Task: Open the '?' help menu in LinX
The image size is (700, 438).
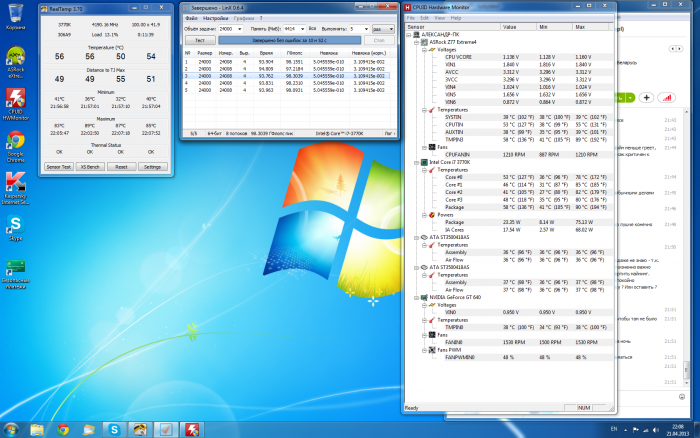Action: pos(261,18)
